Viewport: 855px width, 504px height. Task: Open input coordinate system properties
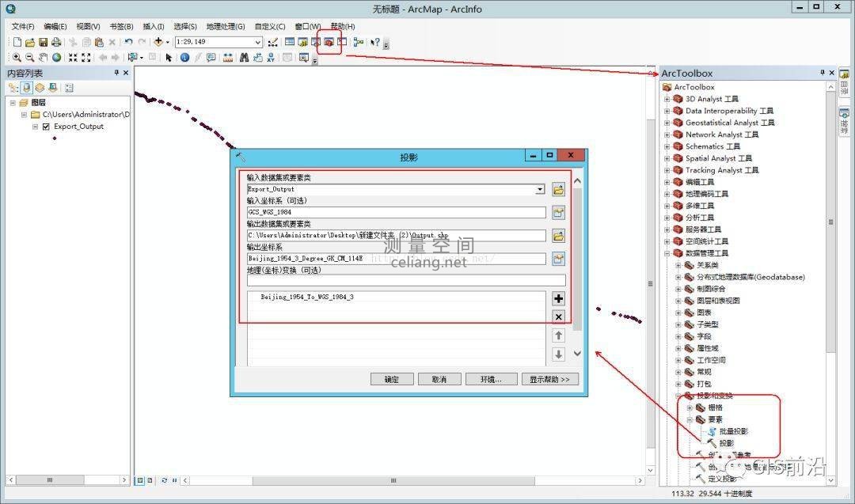coord(558,213)
